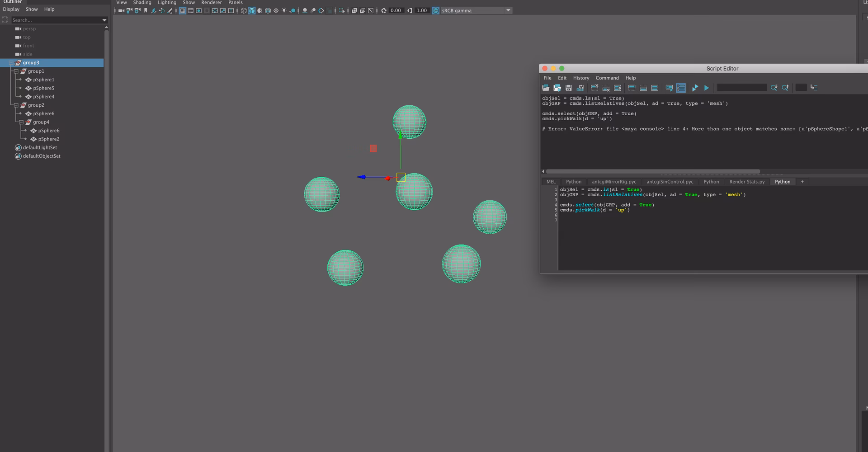
Task: Click Clear History icon
Action: tap(594, 88)
